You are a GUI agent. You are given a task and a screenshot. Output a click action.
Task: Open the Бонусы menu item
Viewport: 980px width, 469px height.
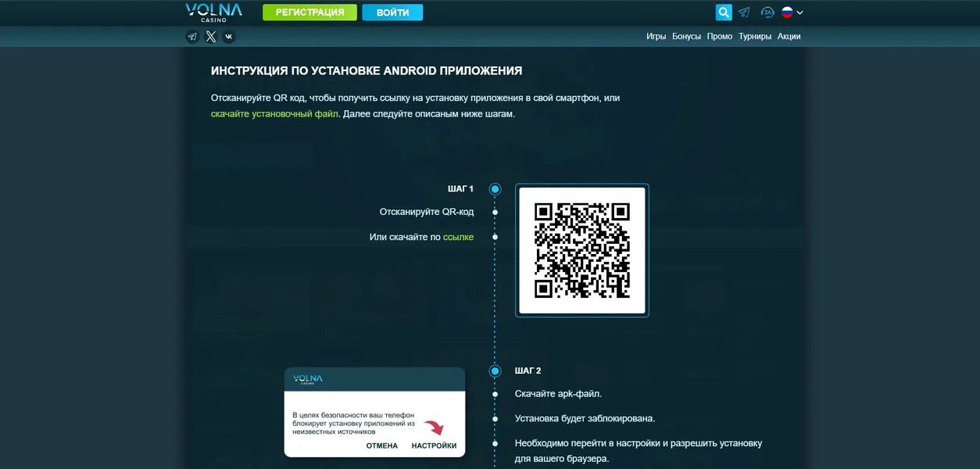pos(686,37)
